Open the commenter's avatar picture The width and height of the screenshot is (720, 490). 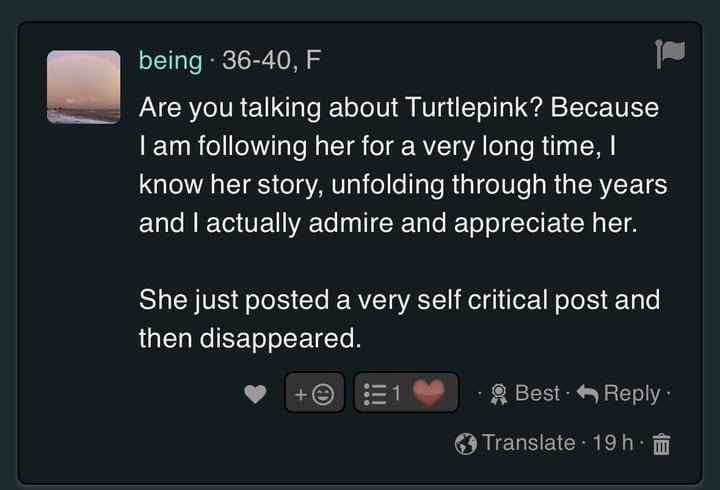click(x=84, y=87)
